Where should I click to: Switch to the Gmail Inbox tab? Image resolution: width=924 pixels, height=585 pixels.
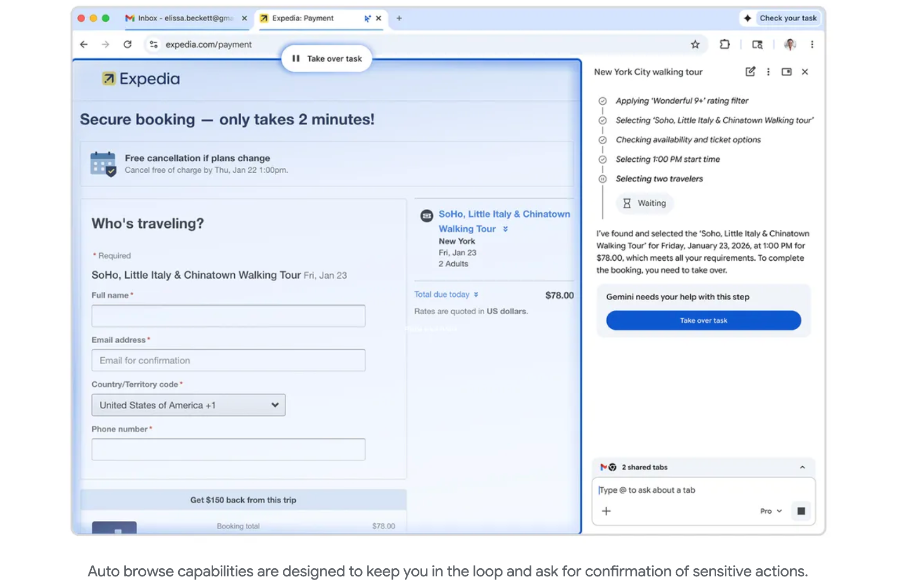(x=181, y=18)
